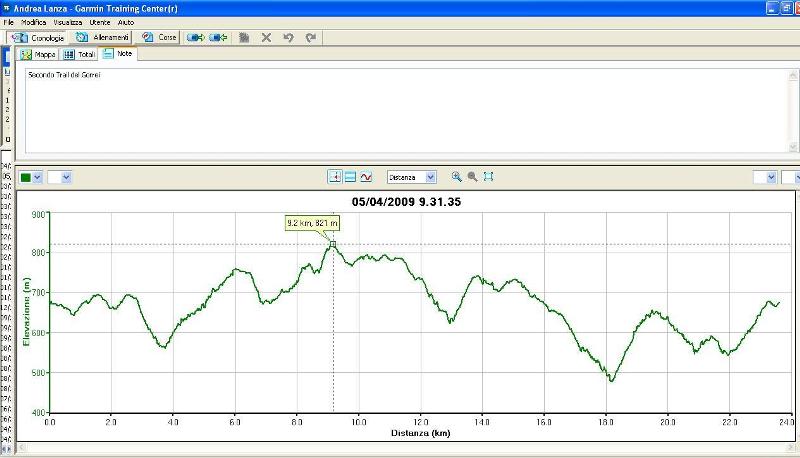800x458 pixels.
Task: Click the Corse button
Action: [160, 37]
